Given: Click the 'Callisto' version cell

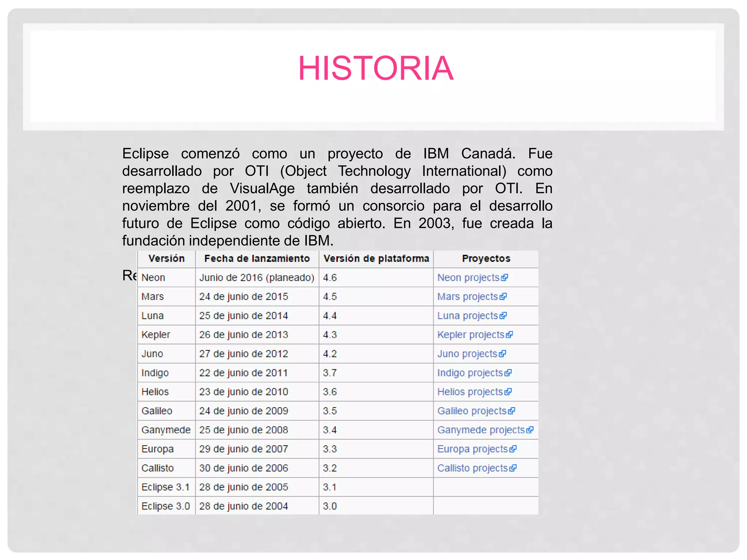Looking at the screenshot, I should 166,468.
